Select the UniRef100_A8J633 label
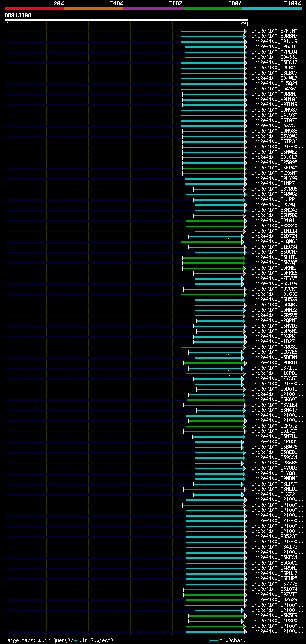This screenshot has height=644, width=306. click(x=274, y=294)
